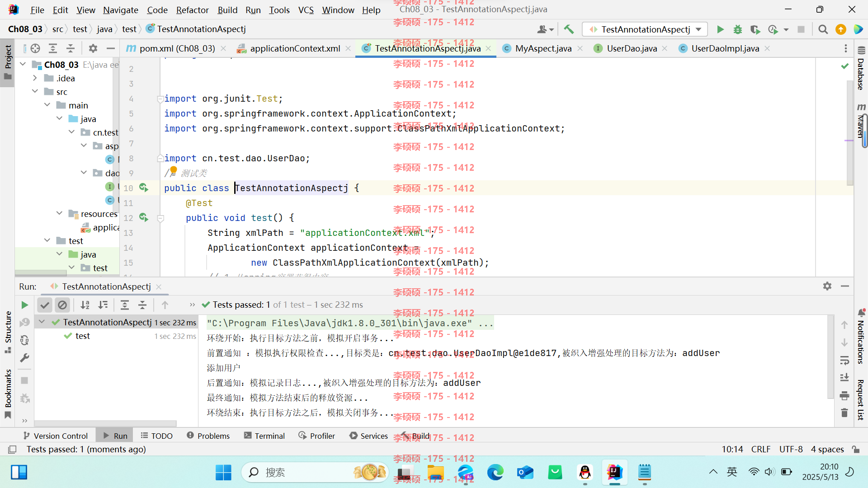Screen dimensions: 868x488
Task: Open the Project tool window tab
Action: click(x=8, y=62)
